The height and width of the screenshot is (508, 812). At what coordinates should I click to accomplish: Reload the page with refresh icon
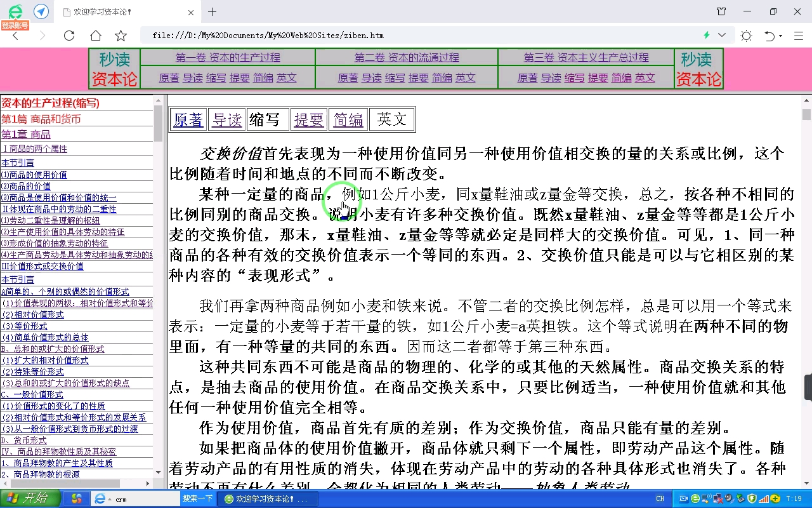point(69,36)
